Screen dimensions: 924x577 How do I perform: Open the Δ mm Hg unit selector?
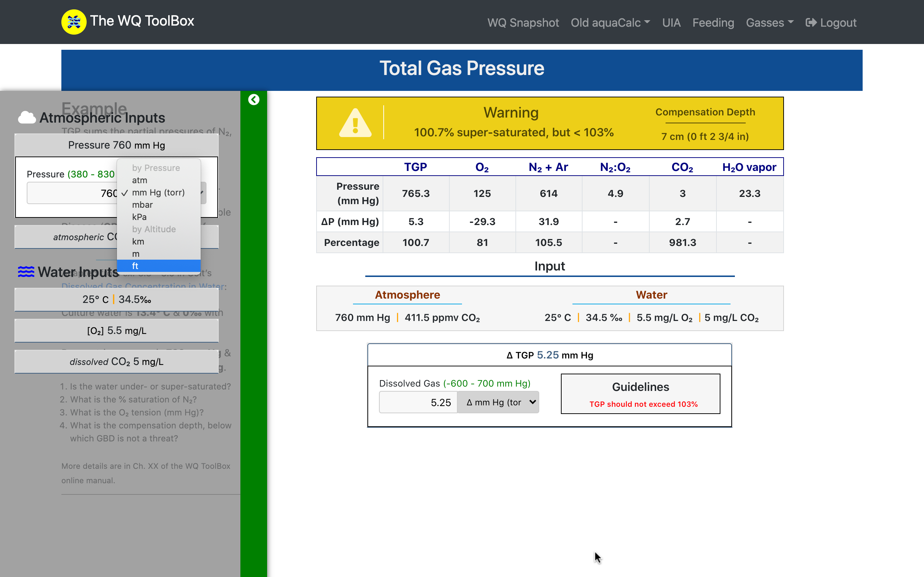[498, 402]
